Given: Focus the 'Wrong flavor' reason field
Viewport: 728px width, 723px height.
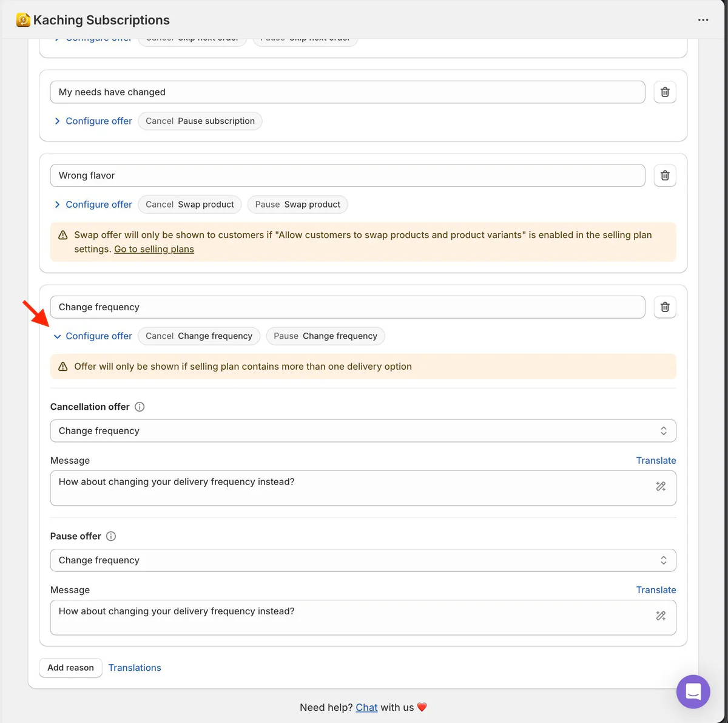Looking at the screenshot, I should click(348, 175).
